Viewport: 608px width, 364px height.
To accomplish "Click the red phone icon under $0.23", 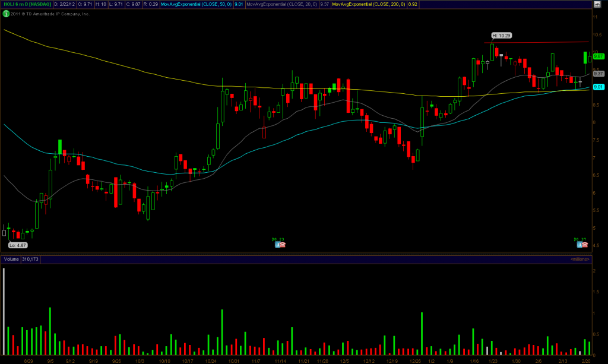I will [283, 245].
